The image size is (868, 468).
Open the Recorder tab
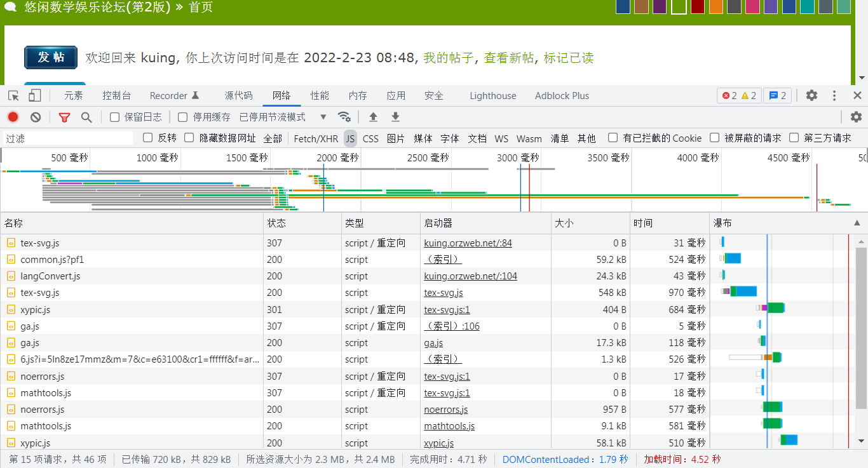174,96
